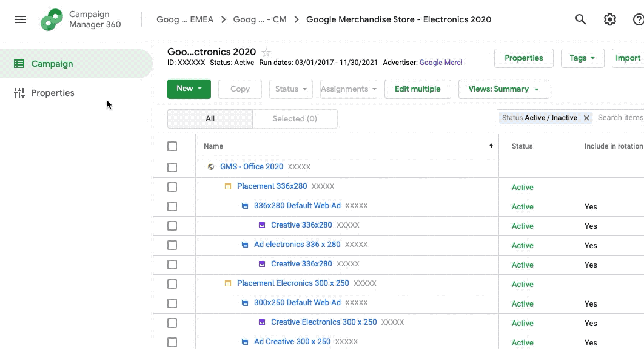The image size is (644, 349).
Task: Open the settings gear icon
Action: (610, 19)
